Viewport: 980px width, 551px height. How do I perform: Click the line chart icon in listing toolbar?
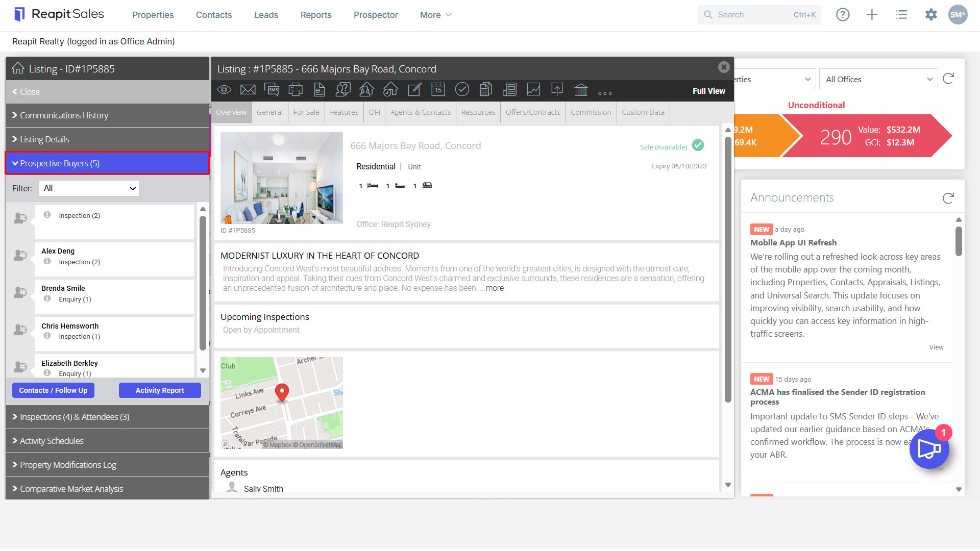[x=533, y=90]
